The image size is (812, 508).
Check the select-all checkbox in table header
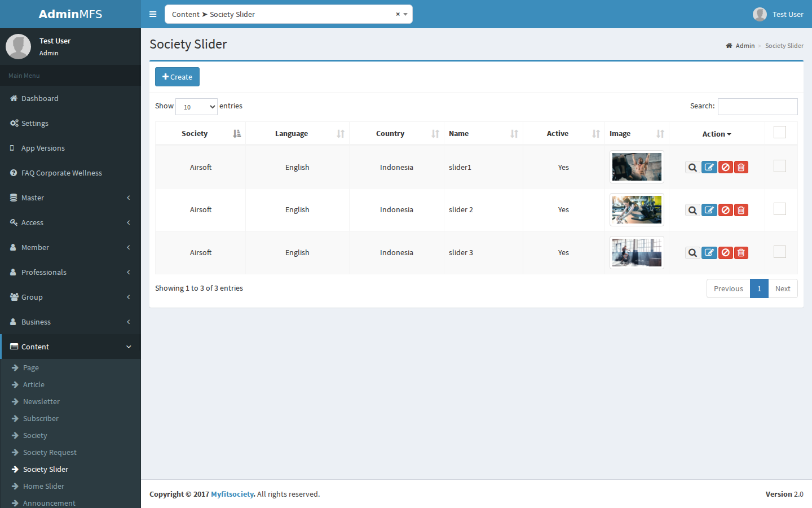[780, 132]
